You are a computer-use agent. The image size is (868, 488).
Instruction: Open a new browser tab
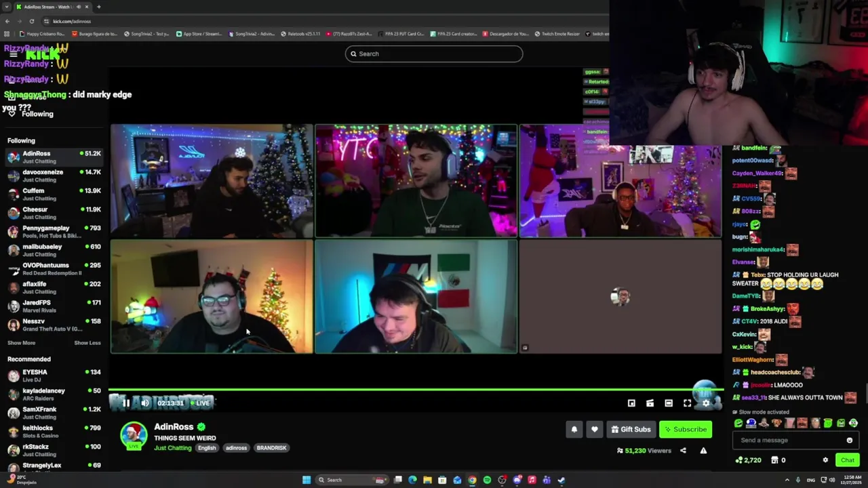[x=98, y=7]
